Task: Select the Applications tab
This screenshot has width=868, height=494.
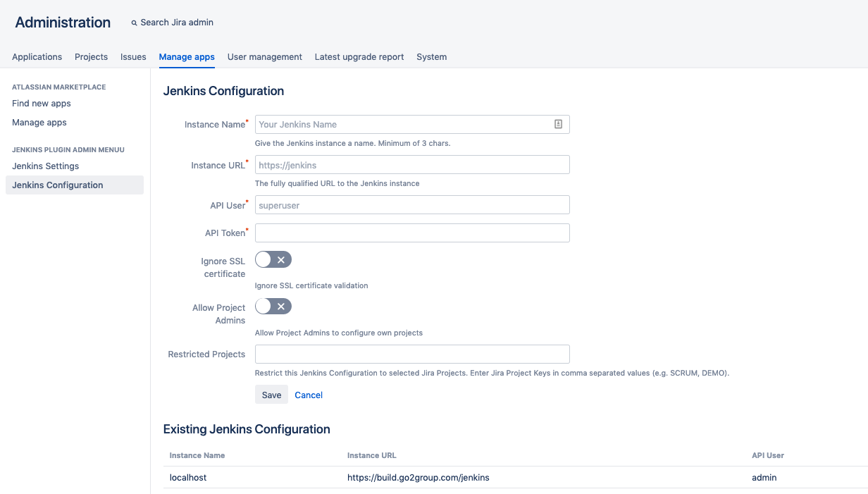Action: (x=37, y=57)
